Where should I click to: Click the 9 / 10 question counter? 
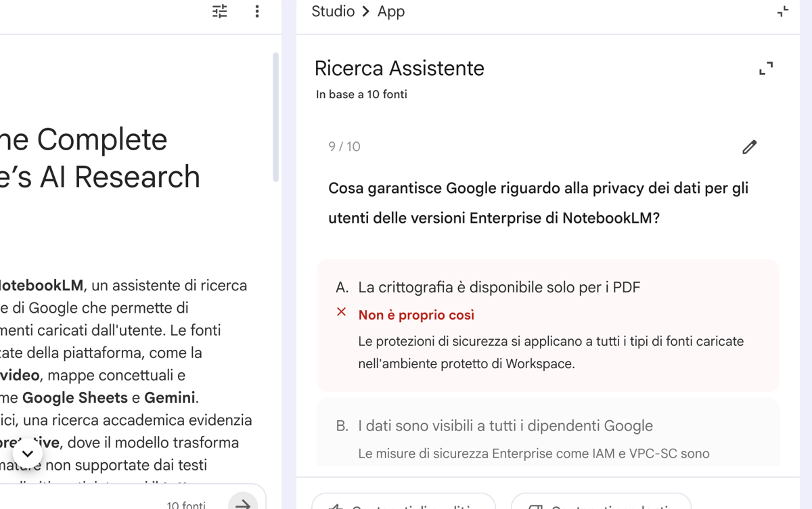coord(344,147)
